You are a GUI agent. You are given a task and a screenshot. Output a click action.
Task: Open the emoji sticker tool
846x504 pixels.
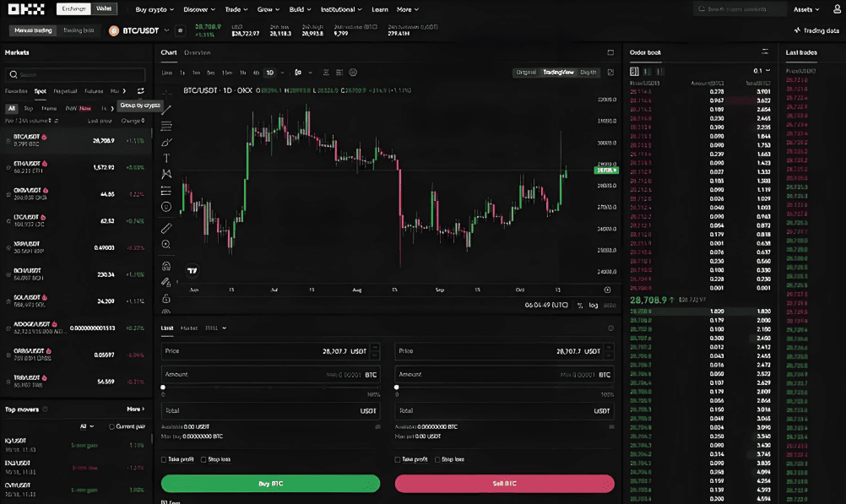click(x=166, y=207)
